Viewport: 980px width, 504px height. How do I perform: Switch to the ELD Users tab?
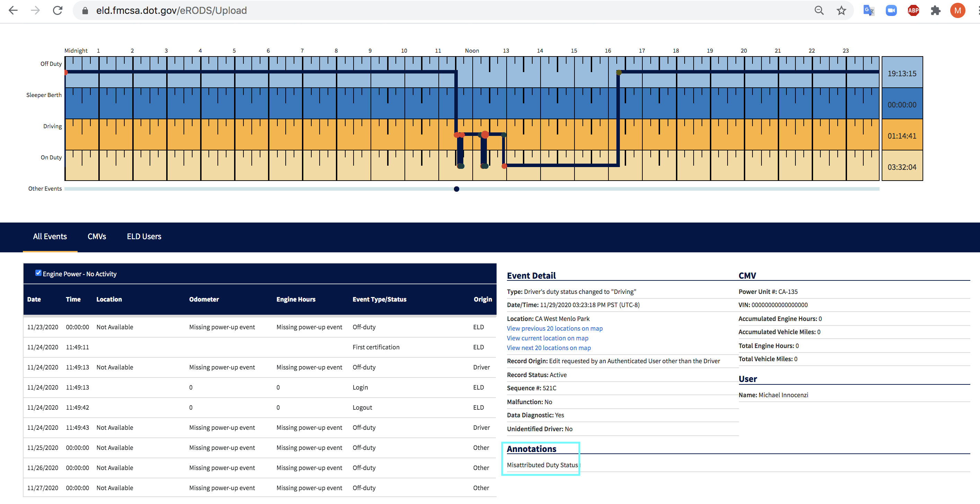(x=144, y=236)
